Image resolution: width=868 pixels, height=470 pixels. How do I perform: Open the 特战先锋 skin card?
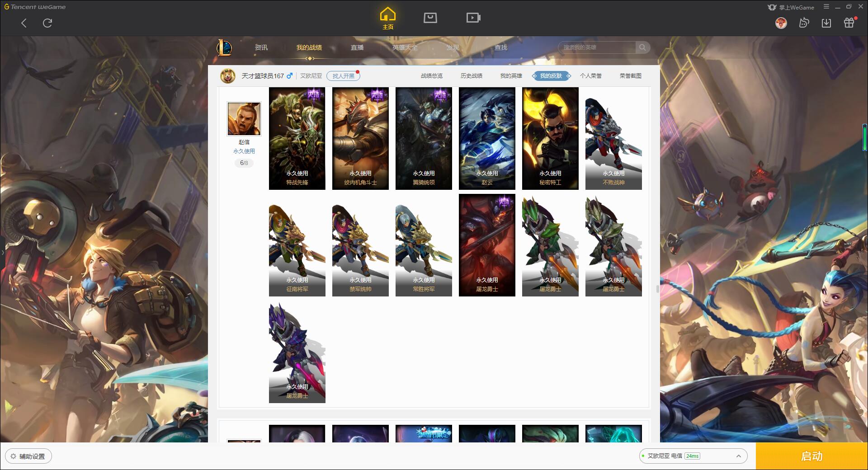click(x=297, y=138)
